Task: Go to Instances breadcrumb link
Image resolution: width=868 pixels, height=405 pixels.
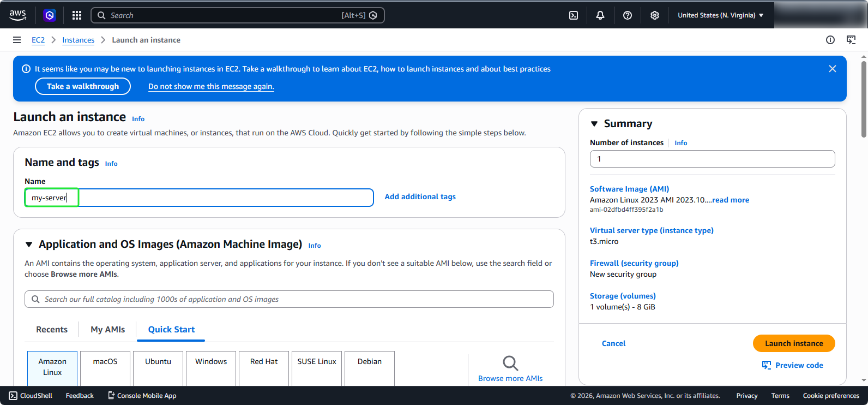Action: click(x=78, y=40)
